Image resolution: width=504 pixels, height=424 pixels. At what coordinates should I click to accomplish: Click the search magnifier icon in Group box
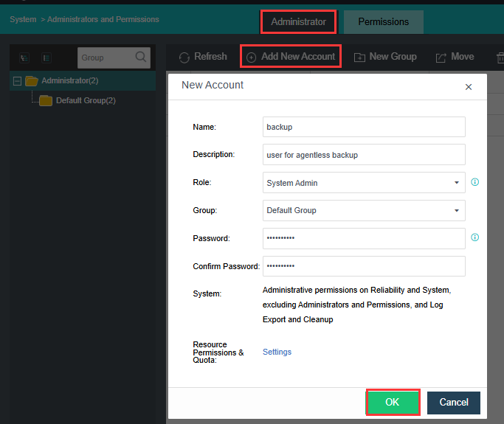coord(141,58)
